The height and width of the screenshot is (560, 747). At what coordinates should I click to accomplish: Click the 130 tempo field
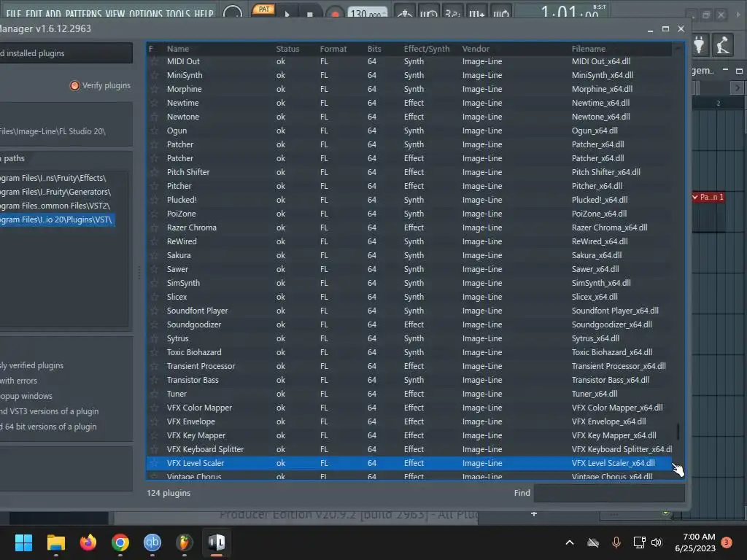(x=367, y=13)
